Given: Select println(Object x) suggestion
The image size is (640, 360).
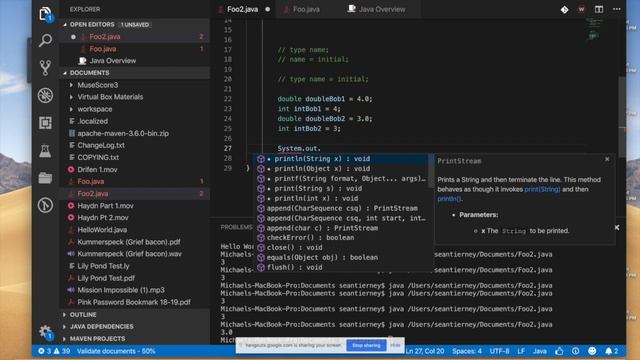Looking at the screenshot, I should point(342,169).
